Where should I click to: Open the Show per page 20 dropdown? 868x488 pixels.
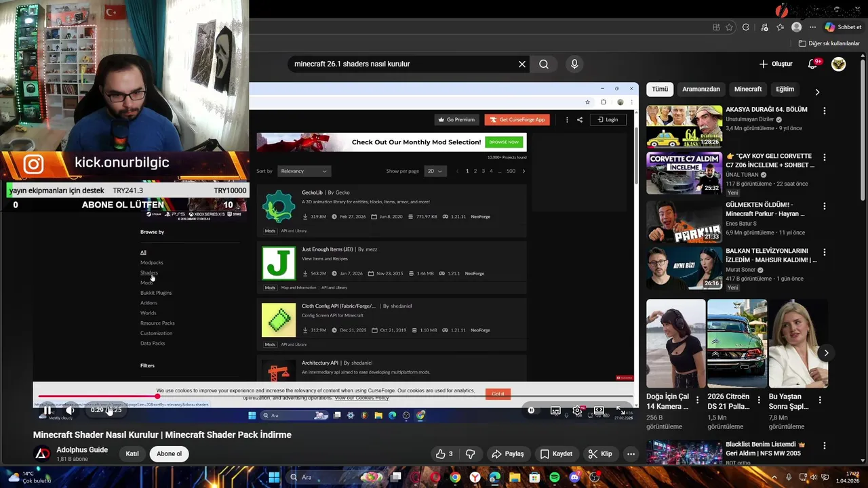(435, 171)
